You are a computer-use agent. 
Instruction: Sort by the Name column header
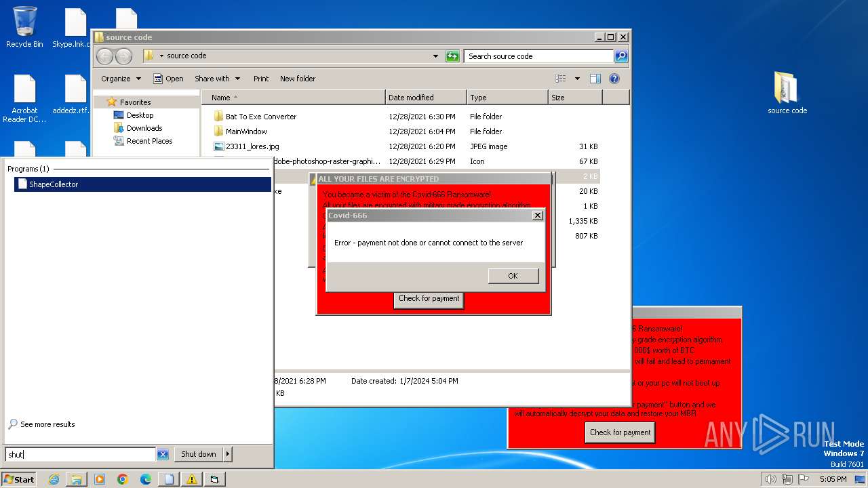point(294,98)
